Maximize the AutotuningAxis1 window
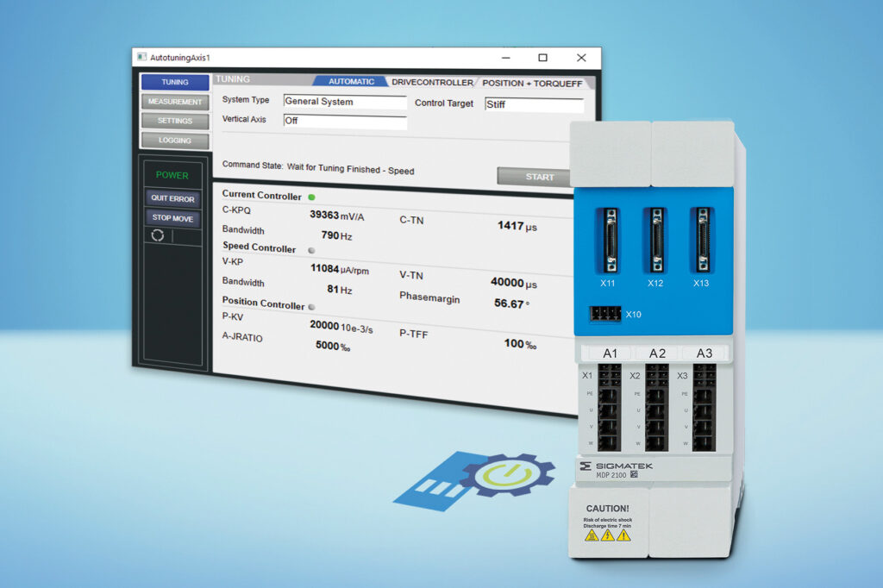 542,58
